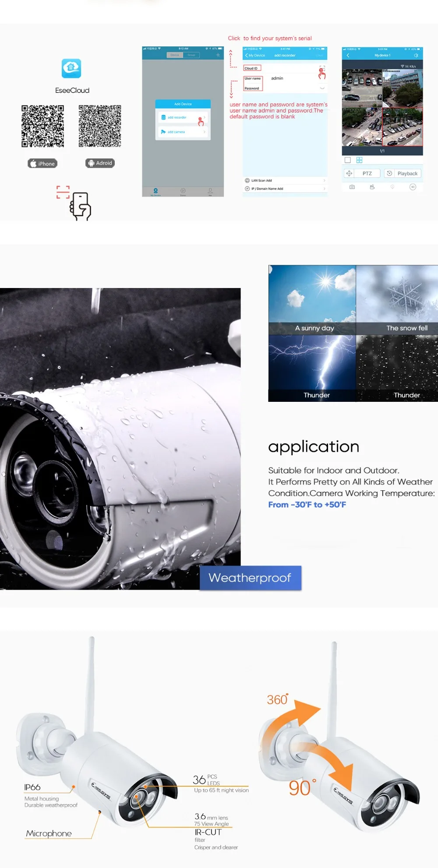The image size is (438, 868).
Task: Choose the add recorder option
Action: point(183,118)
